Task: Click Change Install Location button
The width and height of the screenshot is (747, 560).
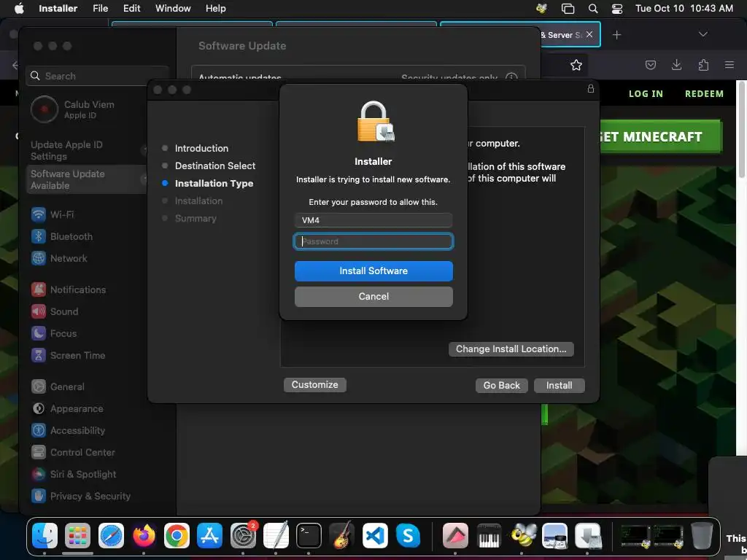Action: (511, 349)
